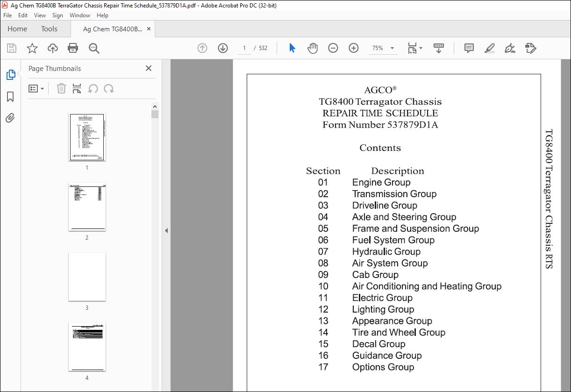Click 'Decal Group' contents entry
The width and height of the screenshot is (571, 392).
pyautogui.click(x=378, y=344)
